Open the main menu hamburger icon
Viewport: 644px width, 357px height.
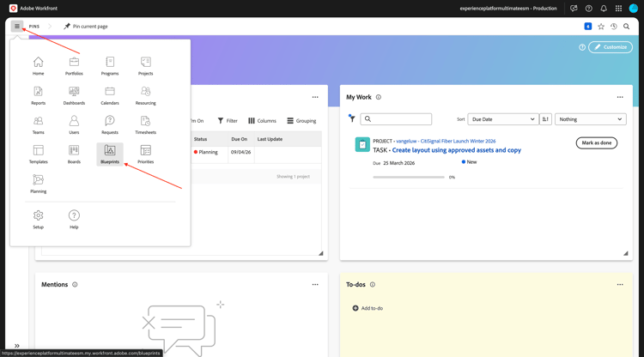(17, 27)
